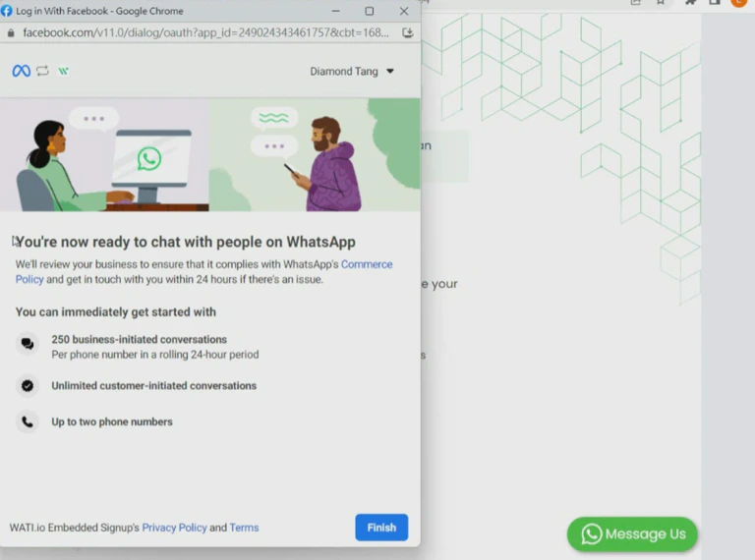Click the bookmark star icon in background browser

[x=661, y=2]
